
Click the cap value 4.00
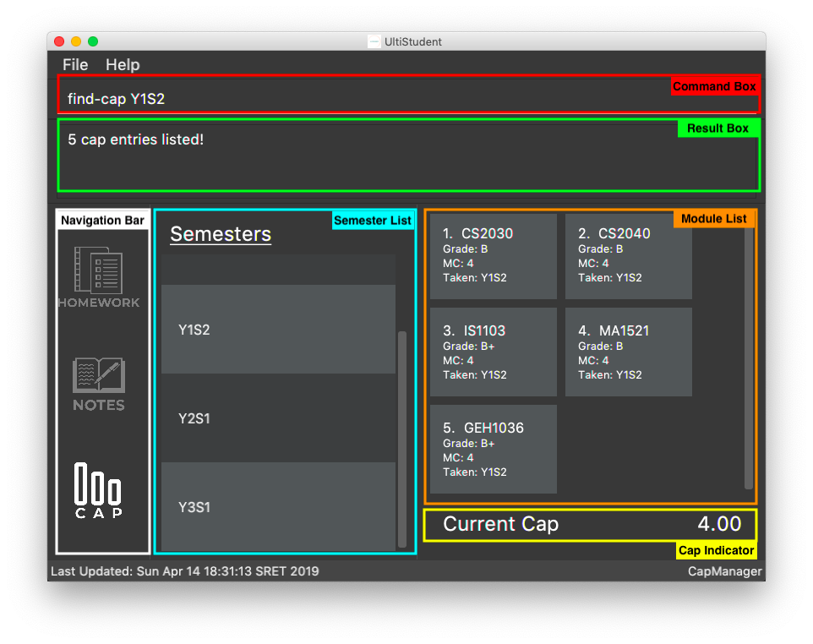tap(719, 524)
